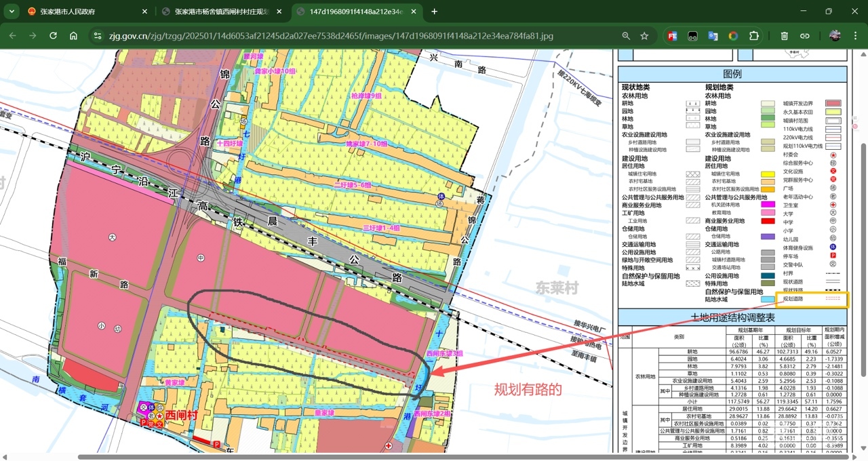Click the link chain toolbar icon

804,36
